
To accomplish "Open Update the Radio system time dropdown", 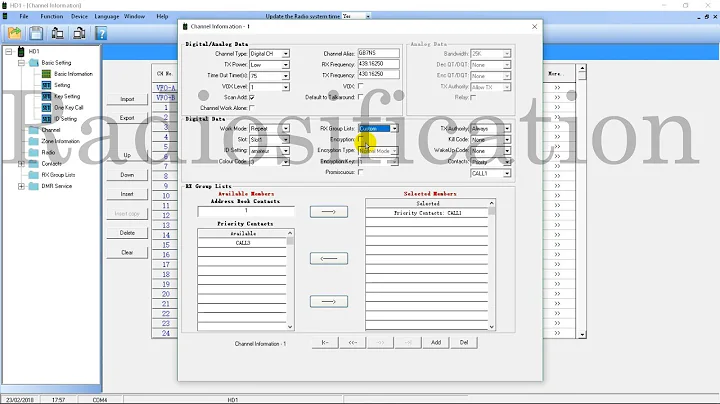I will click(x=368, y=17).
